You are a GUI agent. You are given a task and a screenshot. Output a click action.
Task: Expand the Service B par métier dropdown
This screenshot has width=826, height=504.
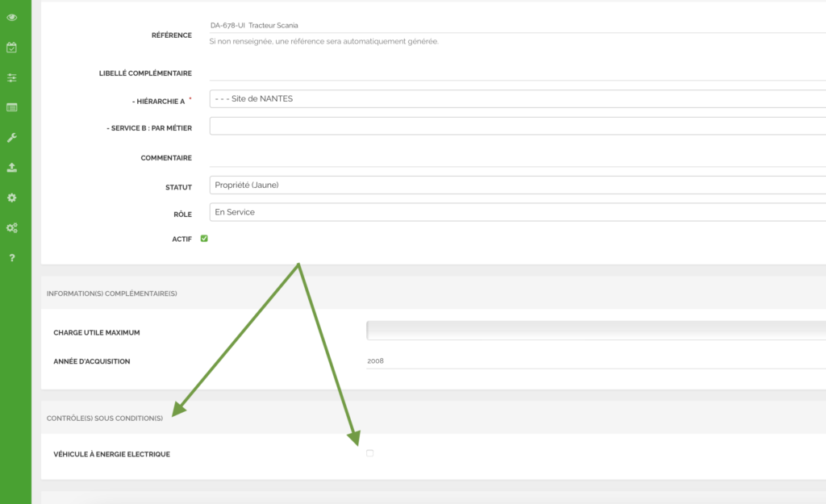pos(516,127)
